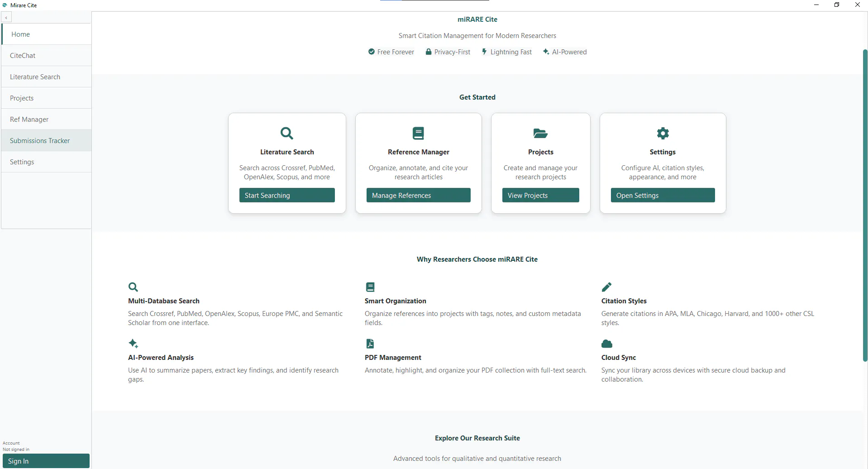Click the 'miRARE Cite' page title
This screenshot has width=868, height=469.
pyautogui.click(x=477, y=19)
